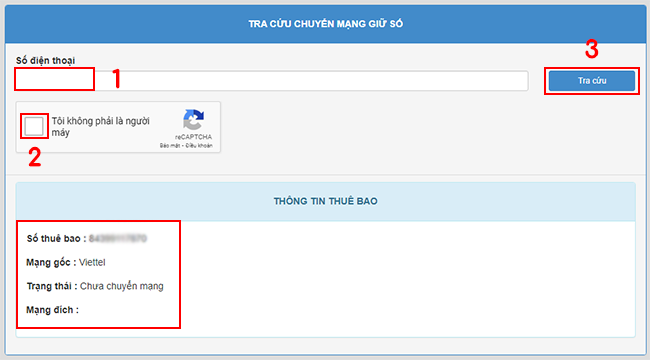Select the Số thuê bao value text
The image size is (650, 360).
118,238
